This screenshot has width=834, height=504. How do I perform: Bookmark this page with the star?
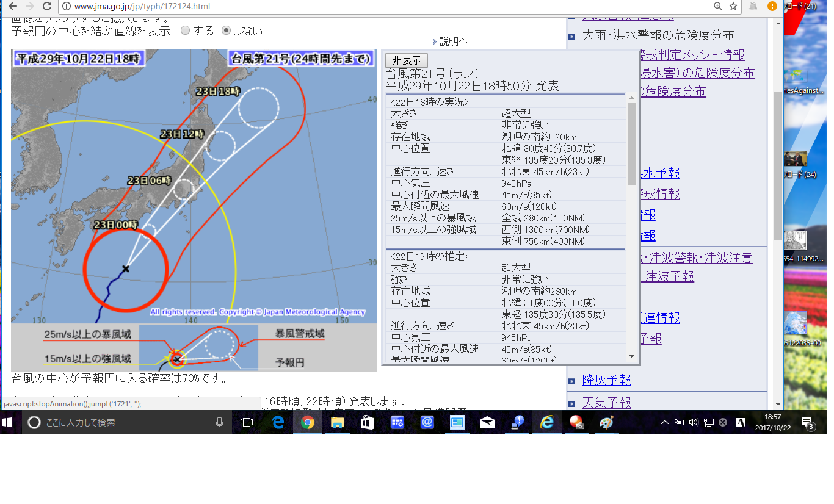[733, 6]
